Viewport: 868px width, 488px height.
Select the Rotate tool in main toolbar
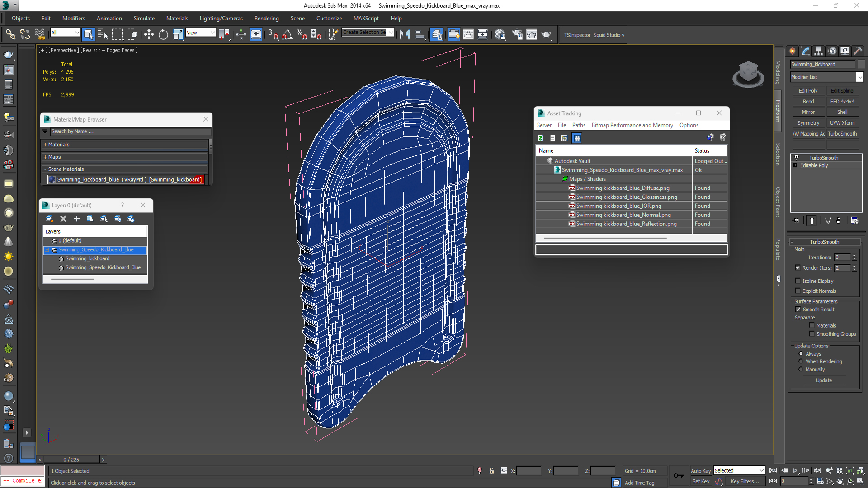click(163, 34)
